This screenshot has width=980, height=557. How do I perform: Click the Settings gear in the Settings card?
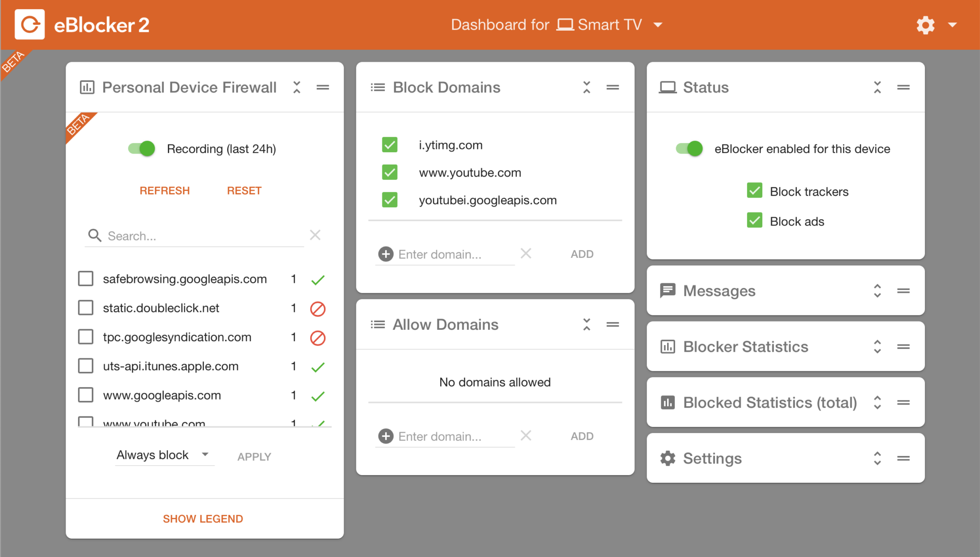pyautogui.click(x=668, y=458)
